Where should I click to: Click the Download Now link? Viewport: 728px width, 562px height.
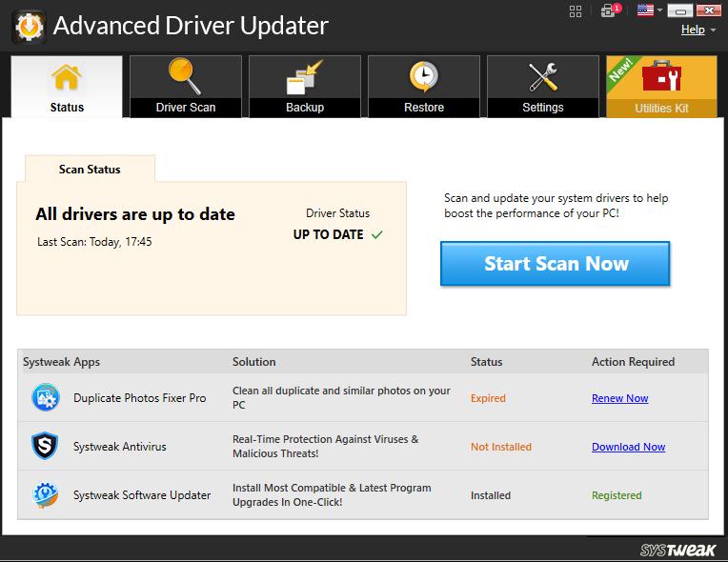click(628, 447)
